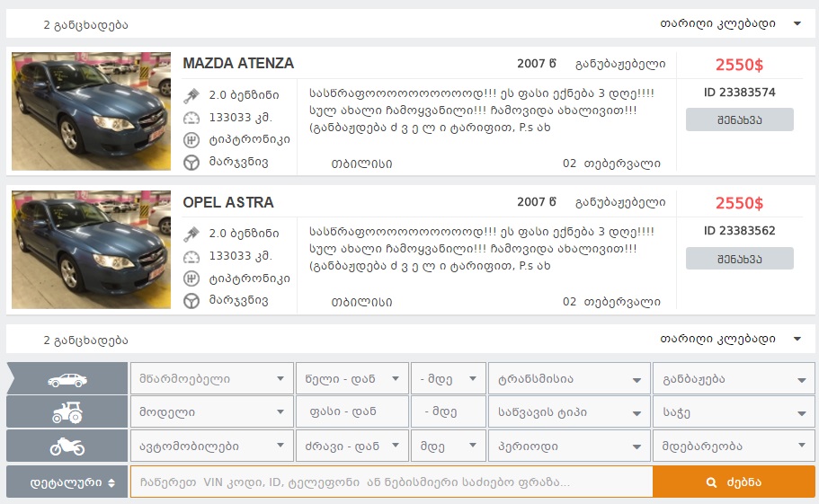Open the საჭე steering wheel dropdown

[734, 412]
